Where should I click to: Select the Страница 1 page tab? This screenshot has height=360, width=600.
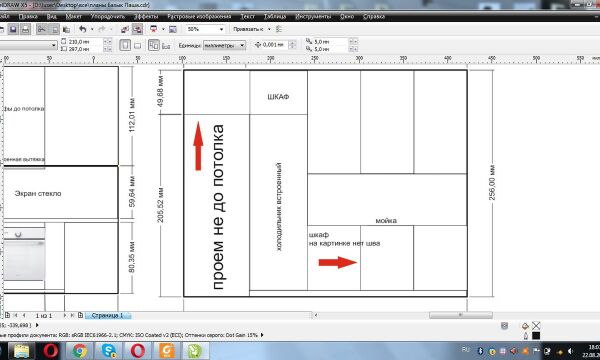tap(108, 316)
